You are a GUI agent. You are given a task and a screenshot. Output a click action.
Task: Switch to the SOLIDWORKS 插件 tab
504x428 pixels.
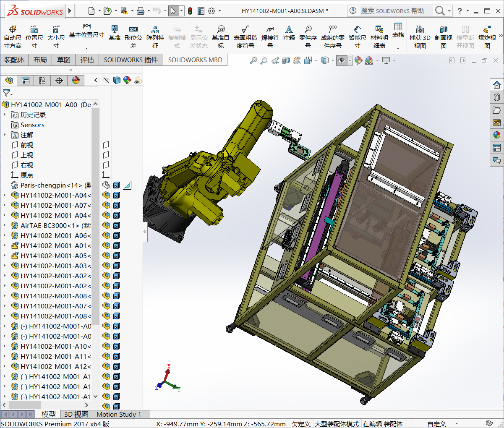pos(131,60)
